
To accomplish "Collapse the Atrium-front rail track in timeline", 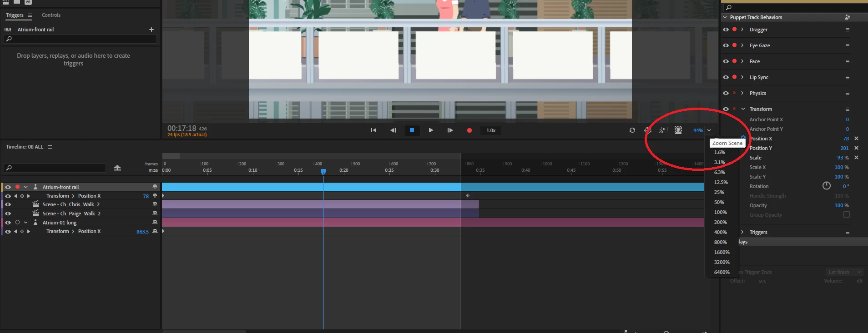I will click(x=26, y=187).
